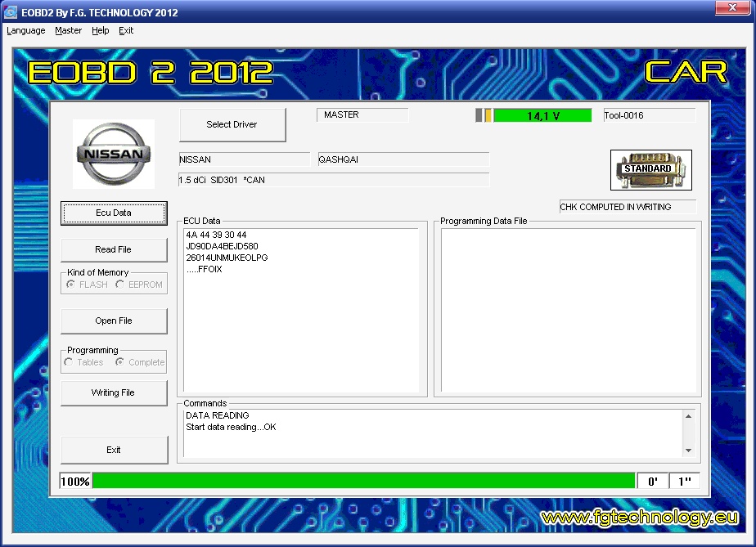Click the NISSAN make field

[x=245, y=159]
